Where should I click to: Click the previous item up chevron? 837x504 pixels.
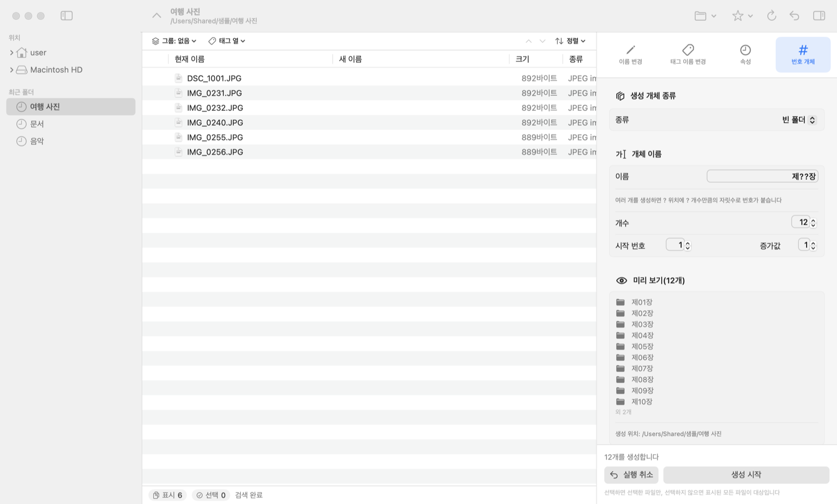point(528,41)
